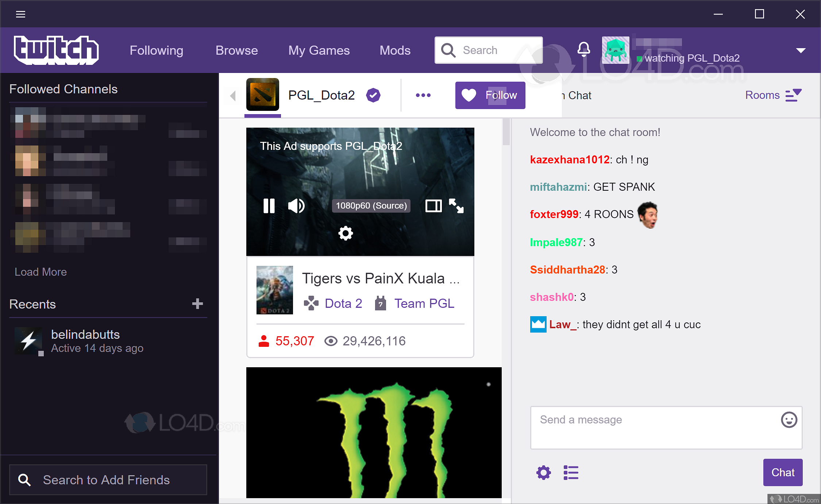Open the Browse tab
This screenshot has height=504, width=821.
[236, 50]
